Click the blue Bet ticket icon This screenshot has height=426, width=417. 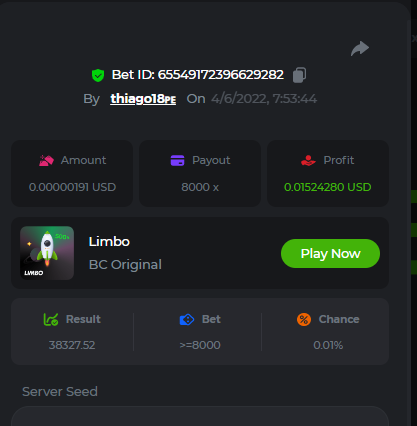187,319
